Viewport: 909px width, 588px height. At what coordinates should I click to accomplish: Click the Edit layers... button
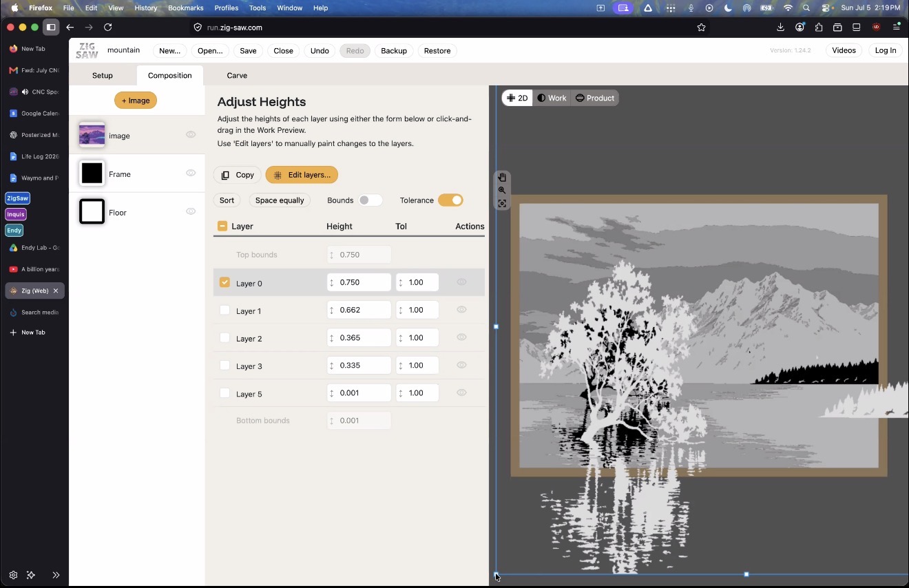coord(302,175)
